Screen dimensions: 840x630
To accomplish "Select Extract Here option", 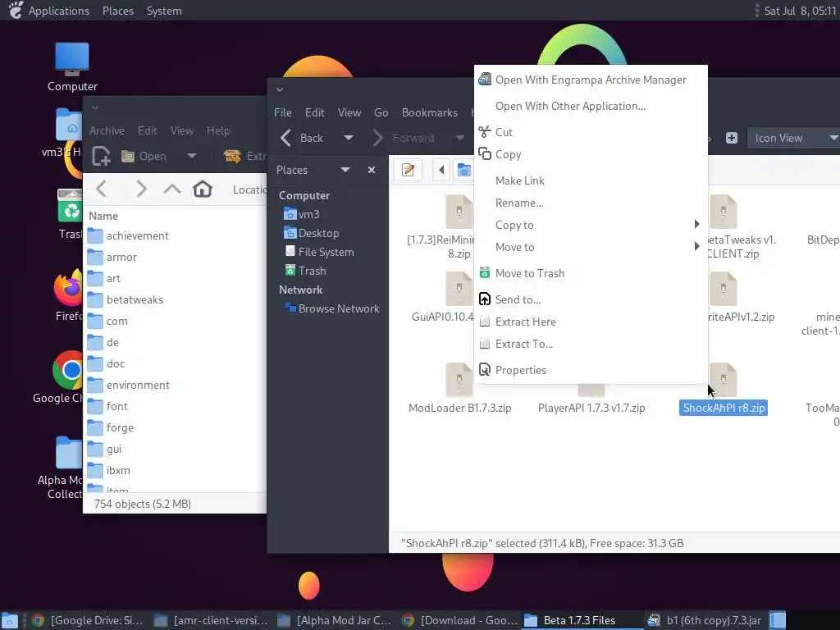I will 591,322.
